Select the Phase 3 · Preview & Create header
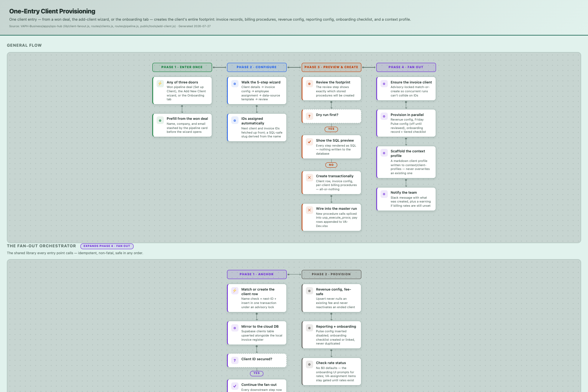588x392 pixels. coord(332,67)
